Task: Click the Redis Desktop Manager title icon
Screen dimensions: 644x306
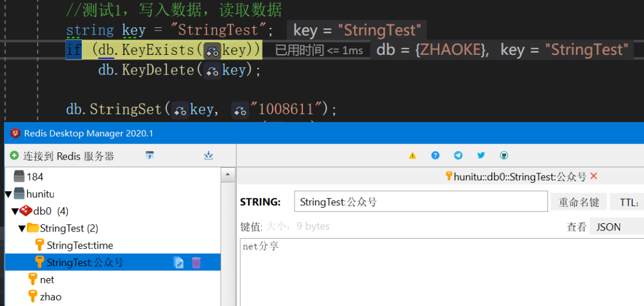Action: pos(16,133)
